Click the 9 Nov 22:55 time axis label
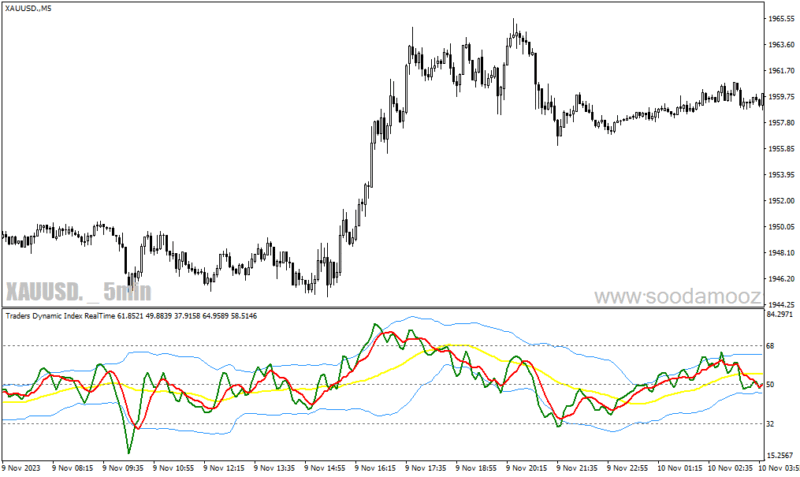Screen dimensions: 800x477 click(x=628, y=467)
